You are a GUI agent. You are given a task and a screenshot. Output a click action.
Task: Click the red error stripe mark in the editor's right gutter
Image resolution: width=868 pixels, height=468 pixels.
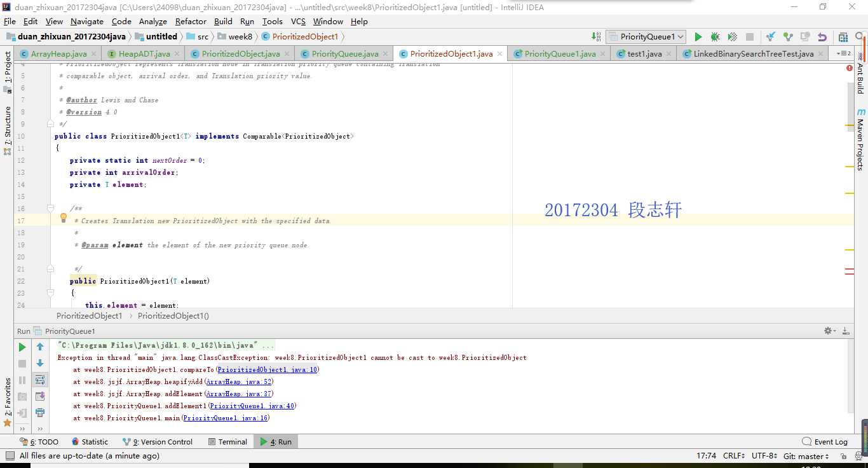[x=850, y=272]
